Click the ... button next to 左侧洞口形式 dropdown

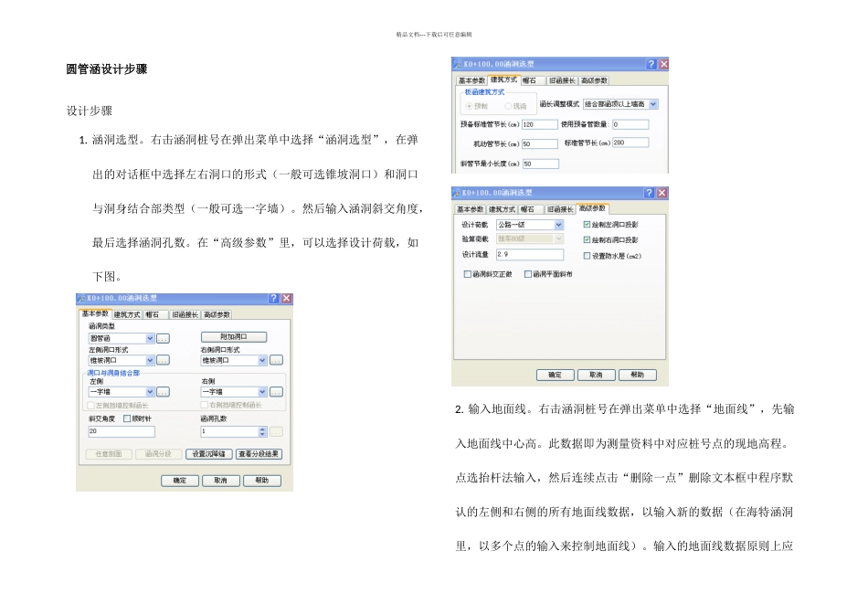pyautogui.click(x=163, y=360)
